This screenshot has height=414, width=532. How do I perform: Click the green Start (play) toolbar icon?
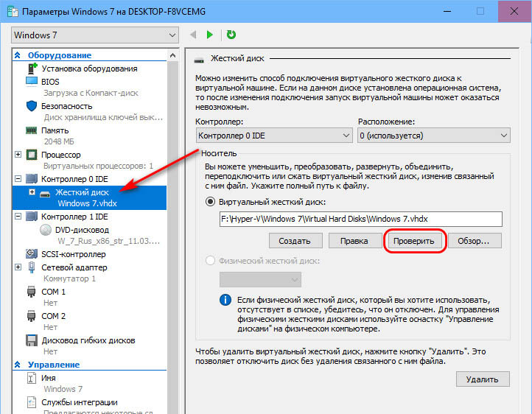[210, 35]
